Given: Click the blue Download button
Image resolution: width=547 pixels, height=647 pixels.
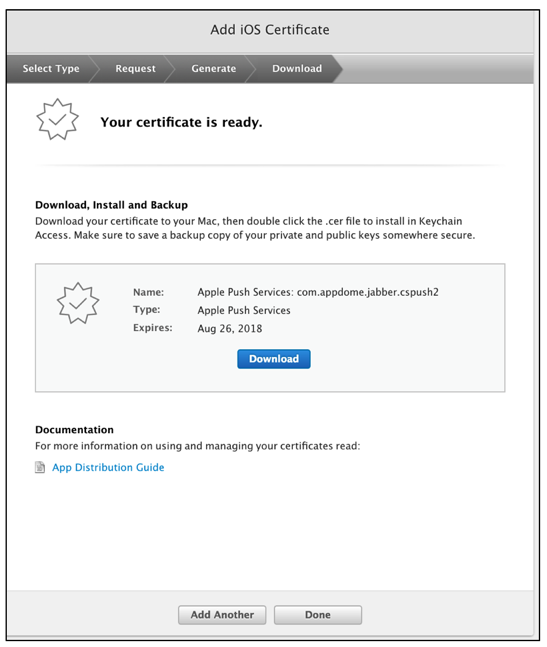Looking at the screenshot, I should [x=274, y=359].
